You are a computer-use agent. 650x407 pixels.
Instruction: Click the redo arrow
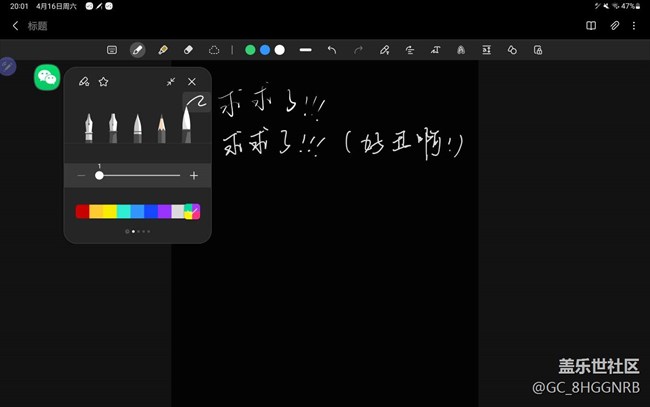point(358,49)
